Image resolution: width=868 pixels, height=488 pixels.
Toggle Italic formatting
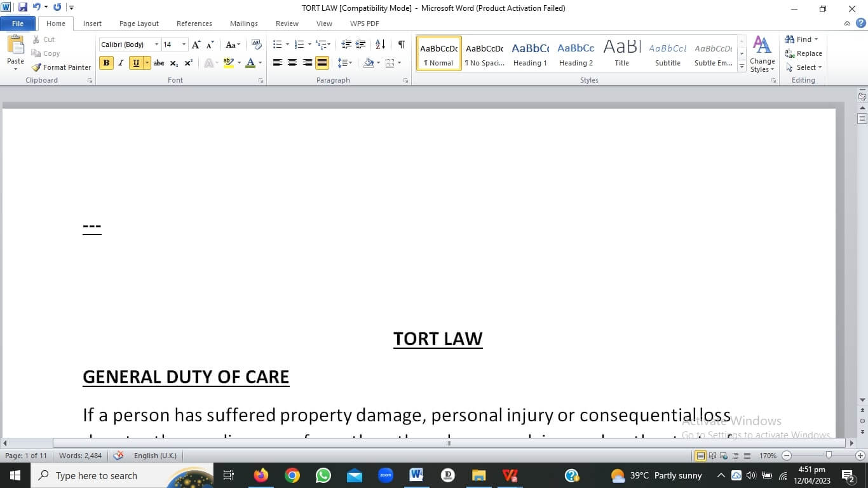coord(121,63)
